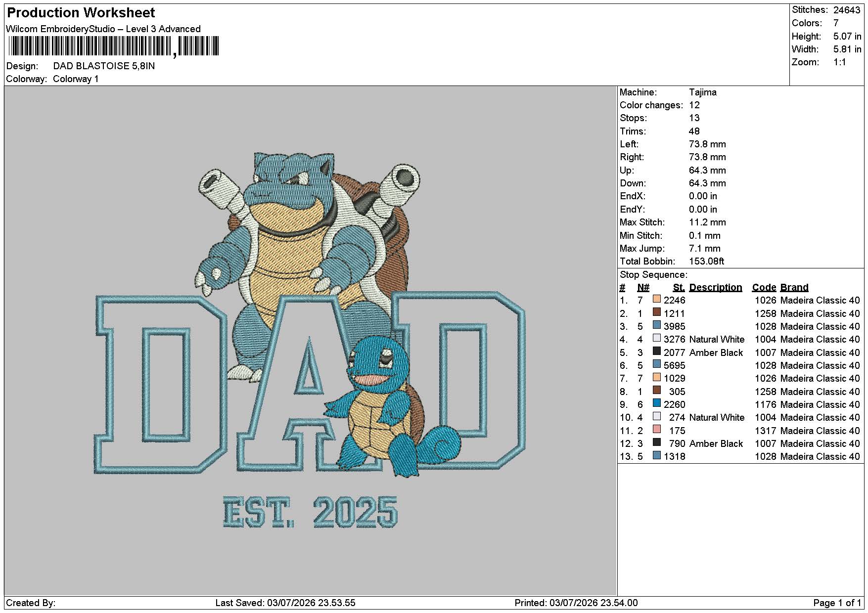Click the 'Brand' column header
The width and height of the screenshot is (868, 613).
794,287
